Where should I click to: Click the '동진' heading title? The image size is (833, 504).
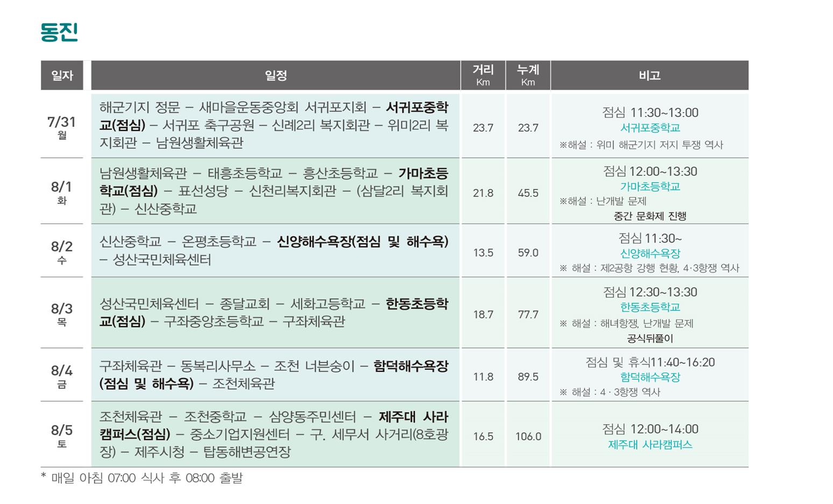59,32
